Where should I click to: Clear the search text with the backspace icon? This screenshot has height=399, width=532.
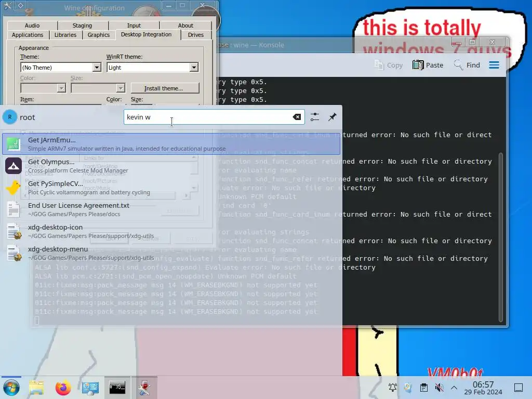coord(297,117)
